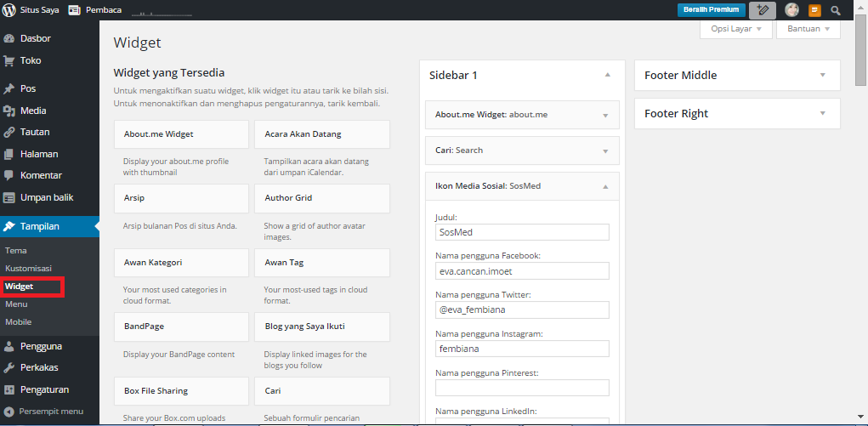Expand the Footer Middle widget area

(x=822, y=75)
